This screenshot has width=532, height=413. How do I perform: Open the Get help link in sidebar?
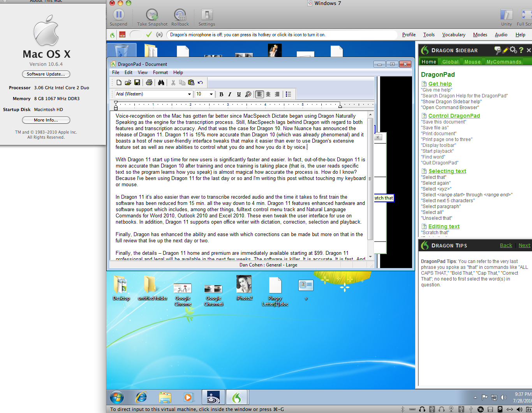(x=440, y=84)
